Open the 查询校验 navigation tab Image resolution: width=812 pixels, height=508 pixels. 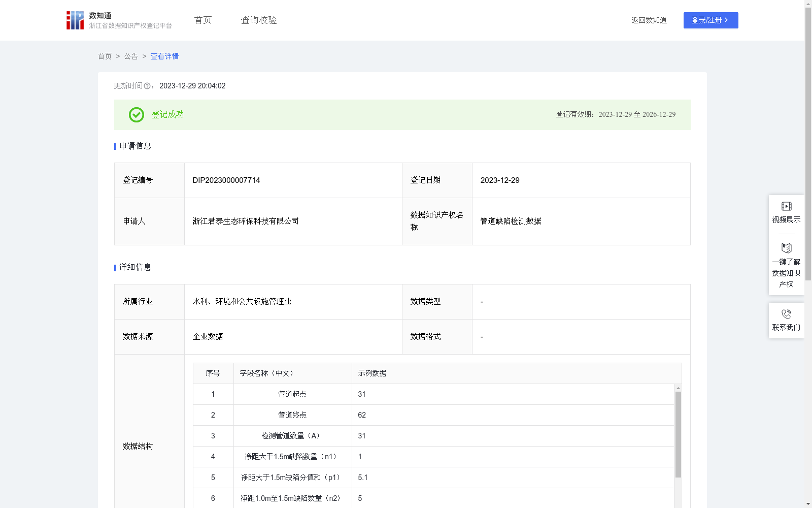click(259, 20)
